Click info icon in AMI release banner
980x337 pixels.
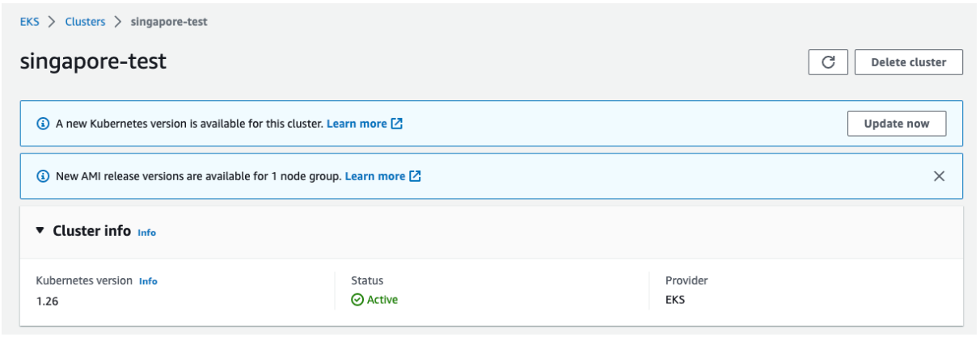[x=43, y=176]
